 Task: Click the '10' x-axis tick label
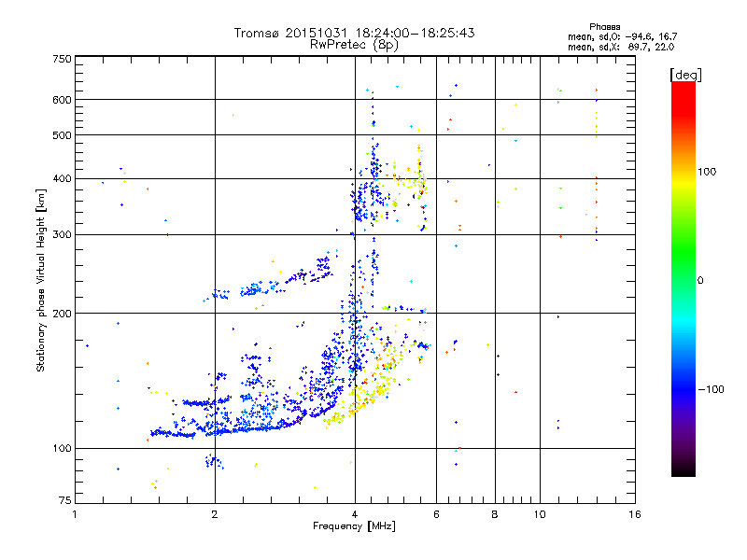point(540,514)
